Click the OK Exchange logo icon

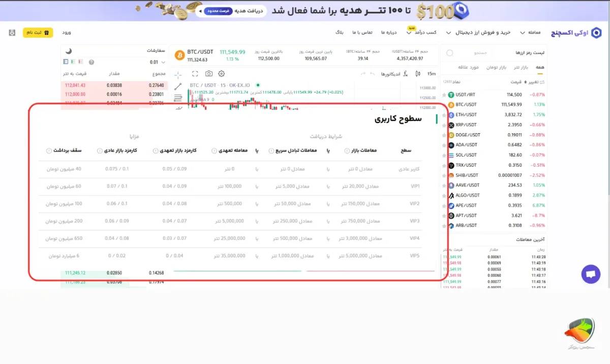[596, 33]
